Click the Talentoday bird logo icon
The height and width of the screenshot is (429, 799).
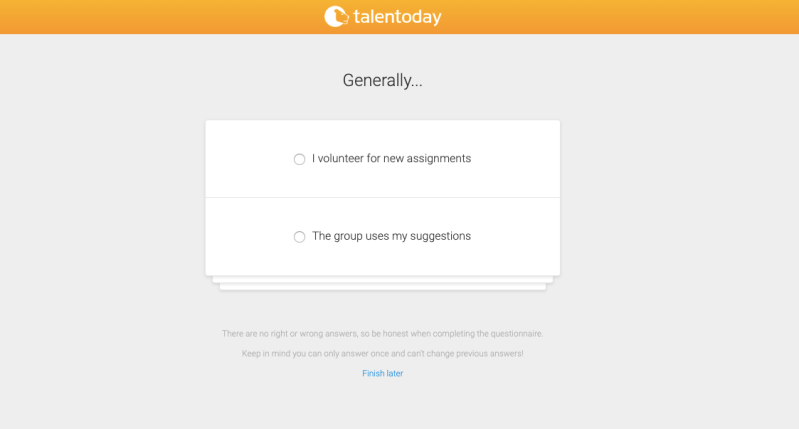336,17
